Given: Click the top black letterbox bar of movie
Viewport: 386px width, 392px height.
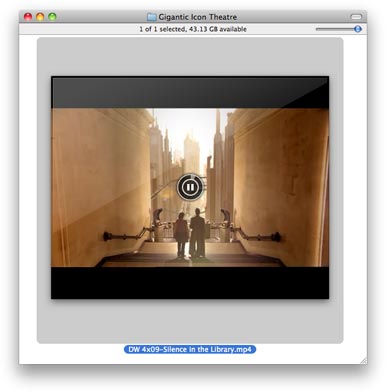Looking at the screenshot, I should click(x=190, y=92).
